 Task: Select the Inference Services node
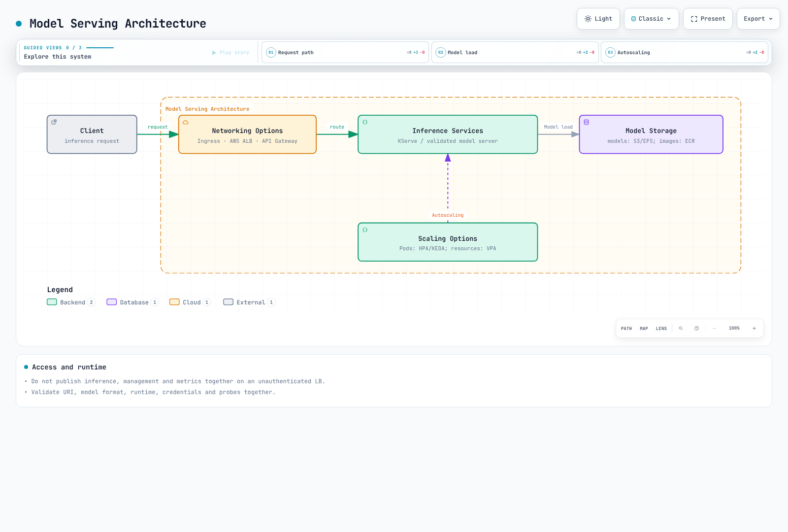pyautogui.click(x=448, y=134)
